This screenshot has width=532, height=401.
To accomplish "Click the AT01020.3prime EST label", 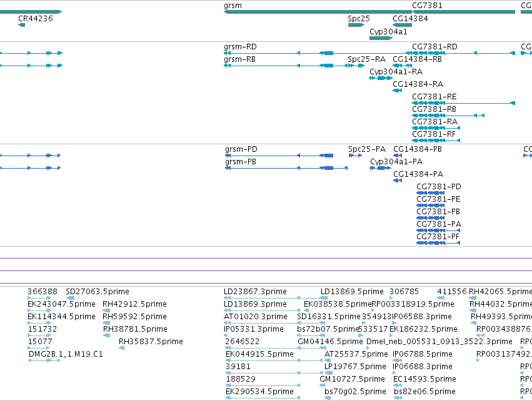I will click(256, 317).
